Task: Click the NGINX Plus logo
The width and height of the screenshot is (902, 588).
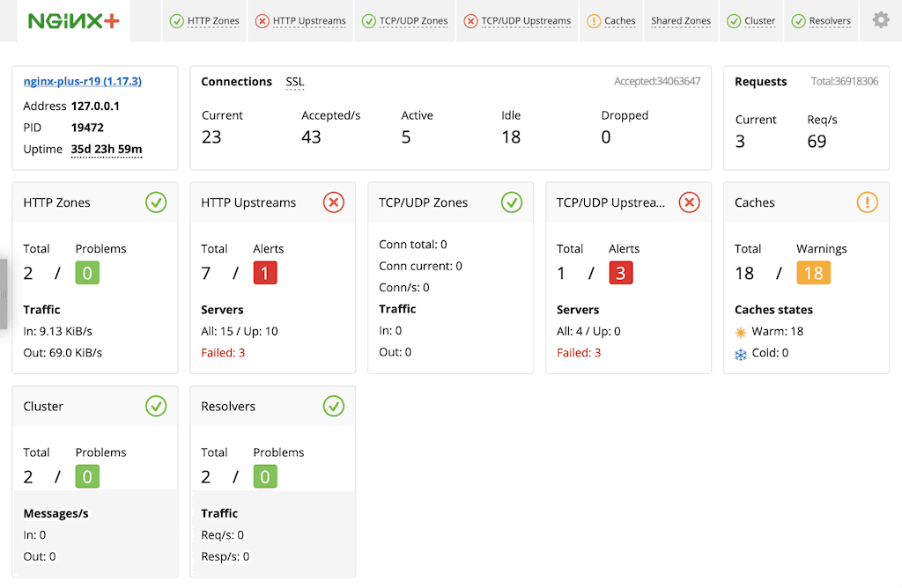Action: pyautogui.click(x=73, y=19)
